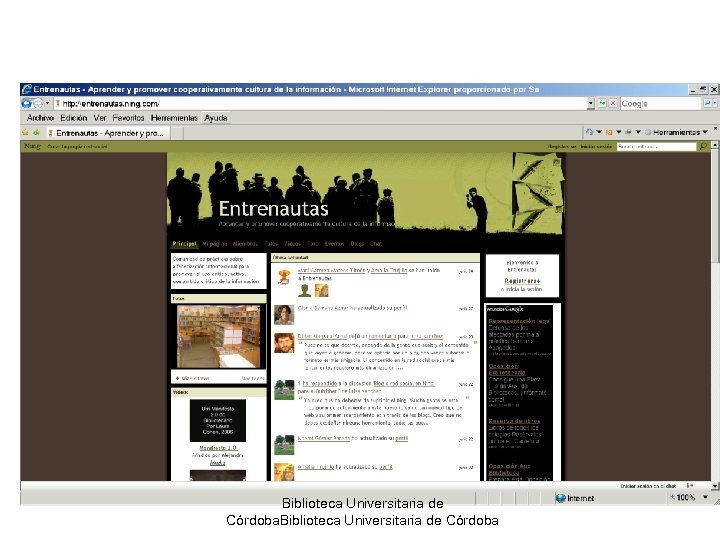Click the address bar with entrenautas.ning.com

(320, 104)
